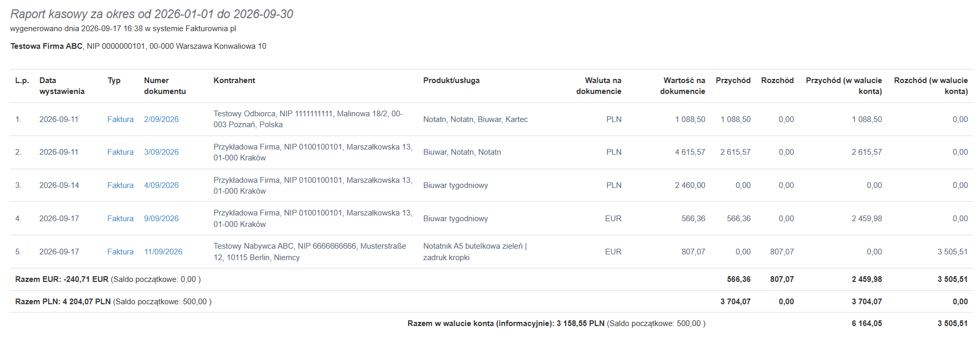Click the Kontrahent column header
The width and height of the screenshot is (980, 338).
[x=234, y=80]
